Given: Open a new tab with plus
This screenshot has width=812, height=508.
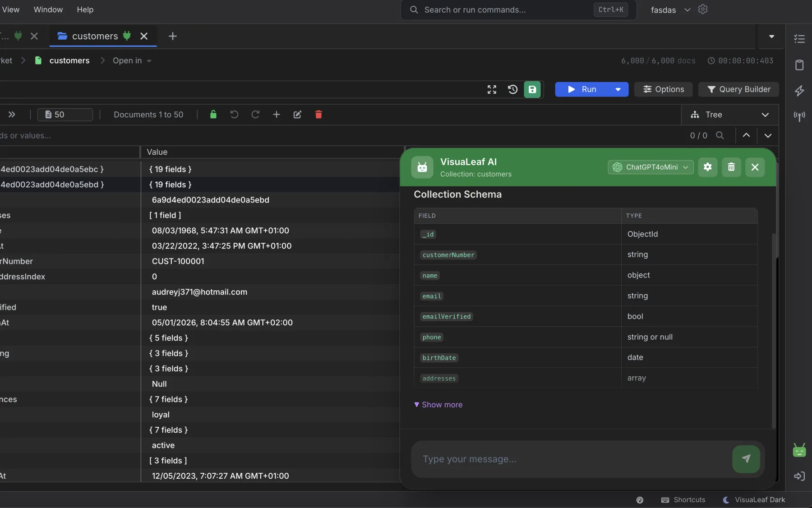Looking at the screenshot, I should click(x=172, y=36).
